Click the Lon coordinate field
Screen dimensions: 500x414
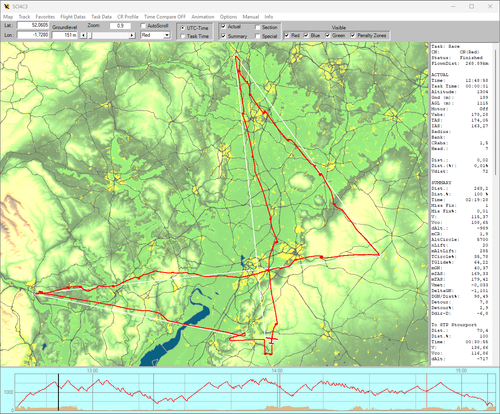[x=33, y=35]
